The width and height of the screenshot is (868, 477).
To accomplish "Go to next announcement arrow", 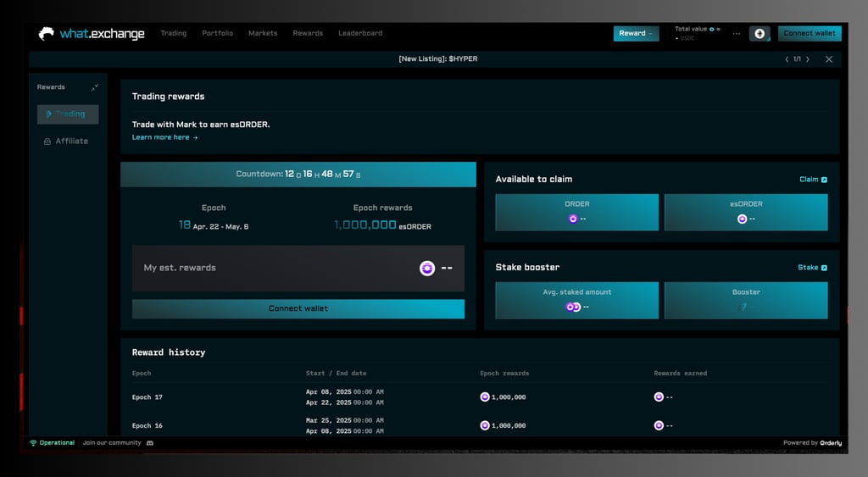I will pos(808,59).
